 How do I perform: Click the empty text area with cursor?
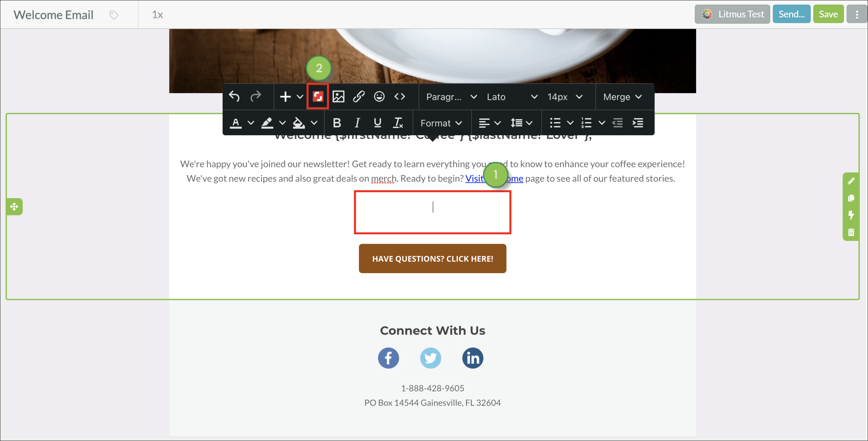pyautogui.click(x=432, y=212)
